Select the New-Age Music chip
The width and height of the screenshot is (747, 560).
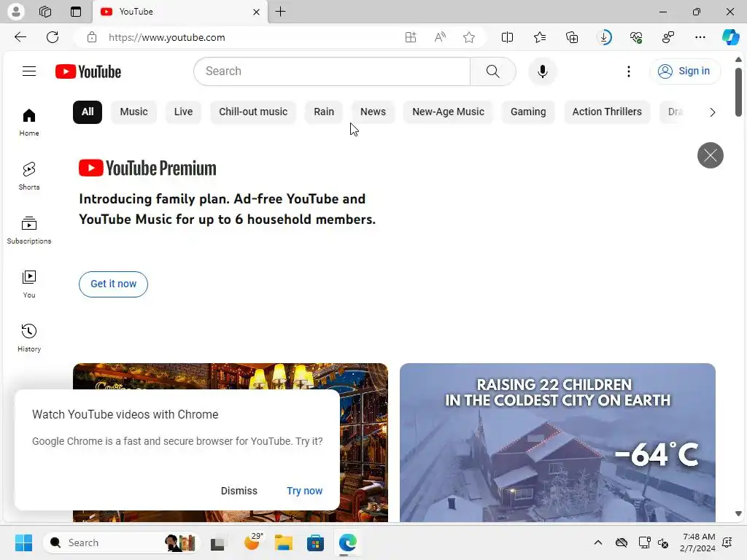(449, 112)
